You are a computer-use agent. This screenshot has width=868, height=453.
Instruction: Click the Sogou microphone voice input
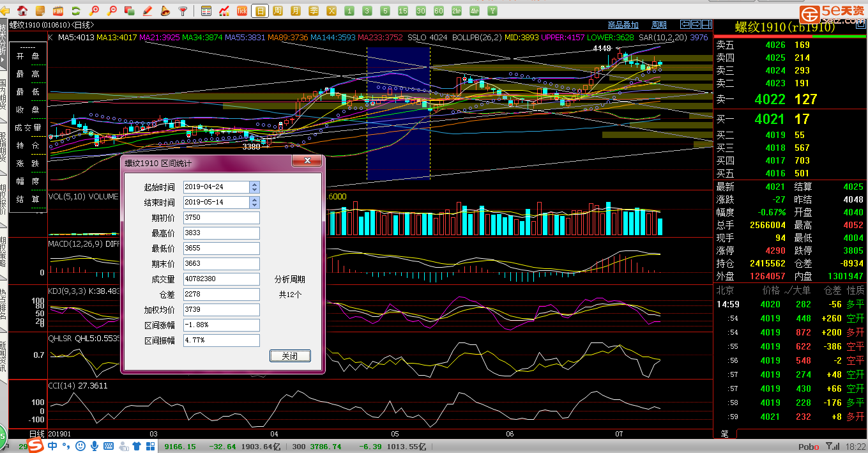pos(95,446)
